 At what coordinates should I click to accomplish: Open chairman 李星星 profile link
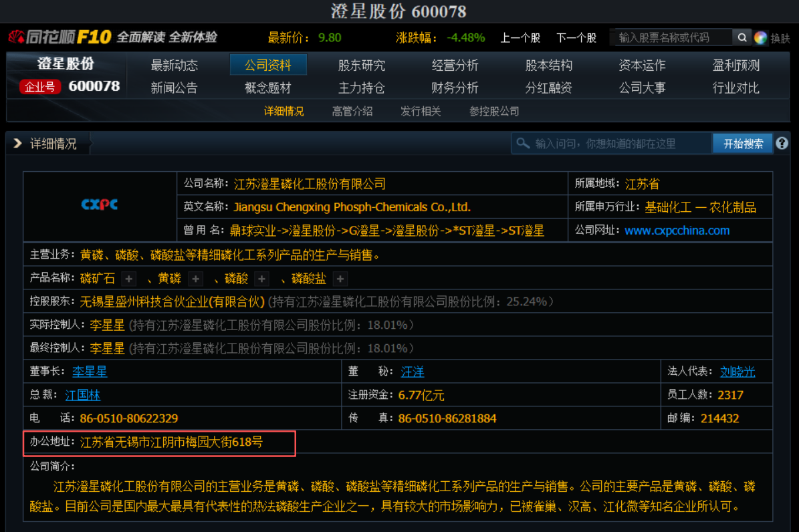point(90,372)
